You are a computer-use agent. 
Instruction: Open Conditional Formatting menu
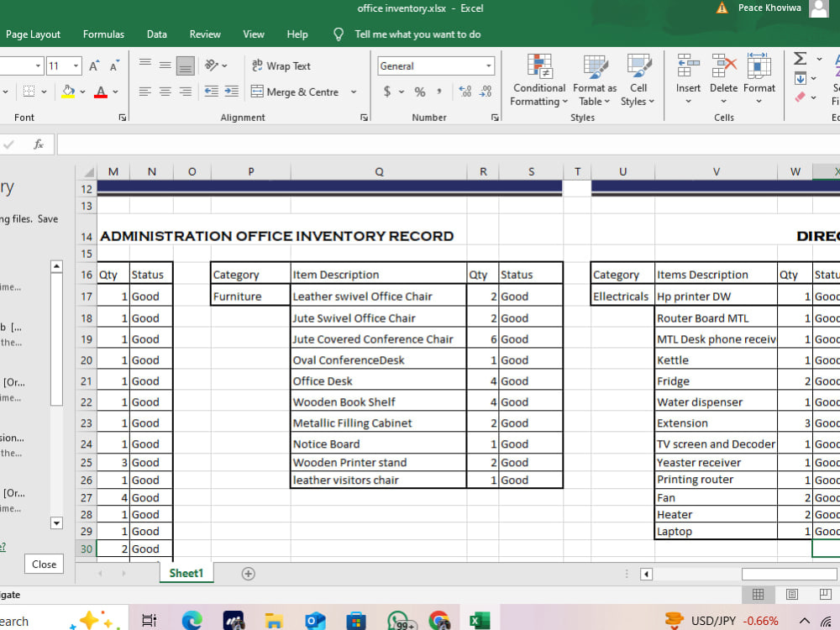[x=538, y=80]
